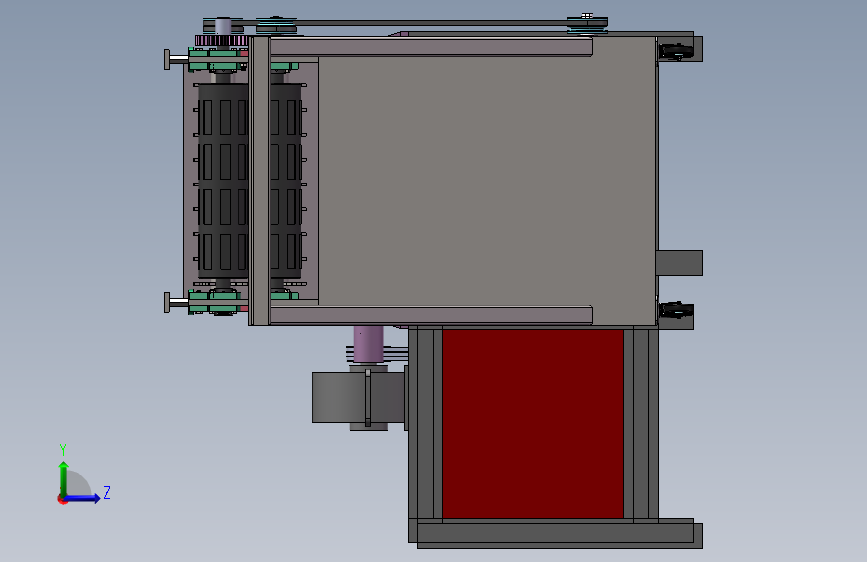Screen dimensions: 867x562
Task: Select the purple shaft coupling above the motor
Action: (x=368, y=344)
